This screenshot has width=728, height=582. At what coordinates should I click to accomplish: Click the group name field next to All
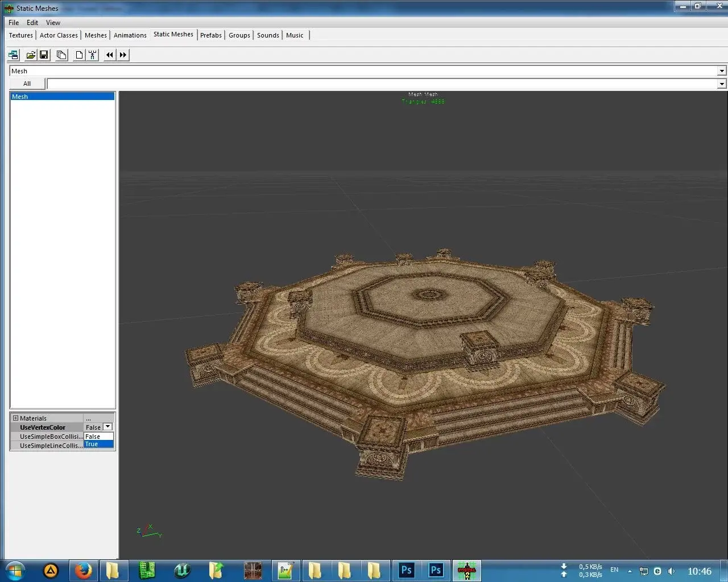(x=382, y=84)
